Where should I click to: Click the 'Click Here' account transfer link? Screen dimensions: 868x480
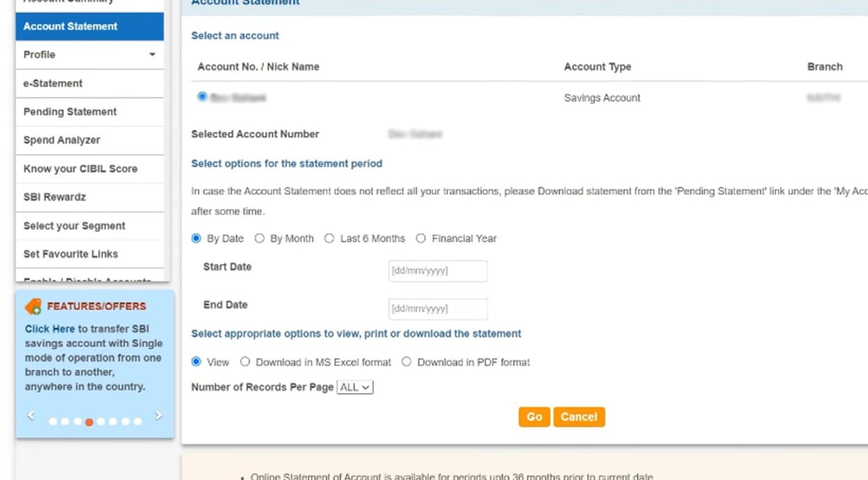pos(49,328)
